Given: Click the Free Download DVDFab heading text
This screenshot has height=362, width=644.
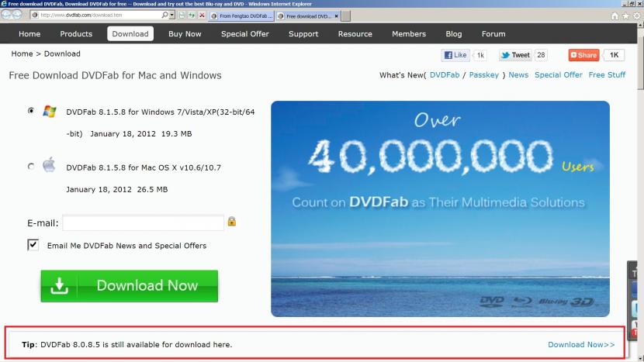Looking at the screenshot, I should tap(115, 75).
